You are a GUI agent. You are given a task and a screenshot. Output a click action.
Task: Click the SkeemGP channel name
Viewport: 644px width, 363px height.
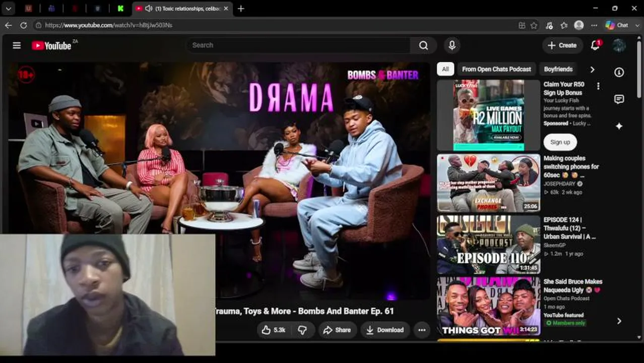pos(556,245)
